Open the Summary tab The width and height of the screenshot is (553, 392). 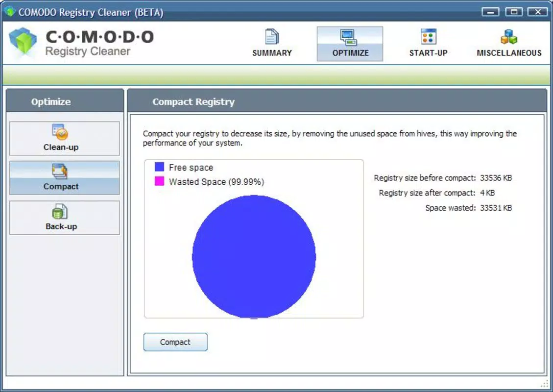(272, 44)
